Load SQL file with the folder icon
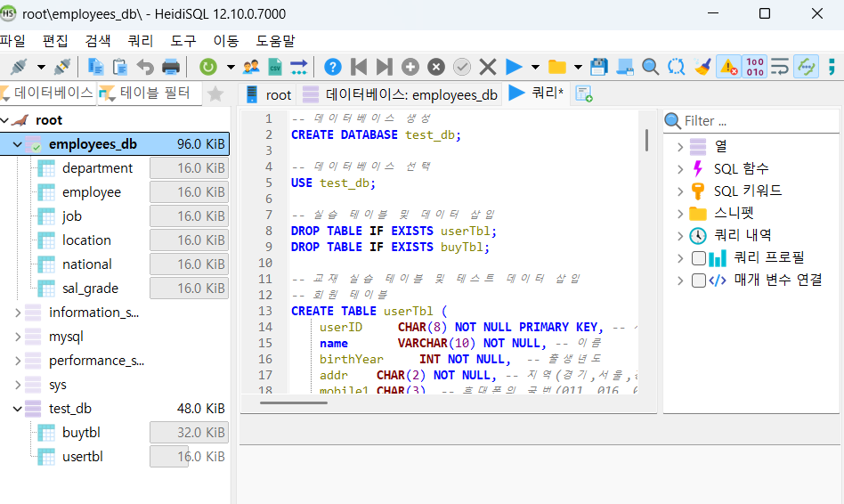 coord(557,67)
